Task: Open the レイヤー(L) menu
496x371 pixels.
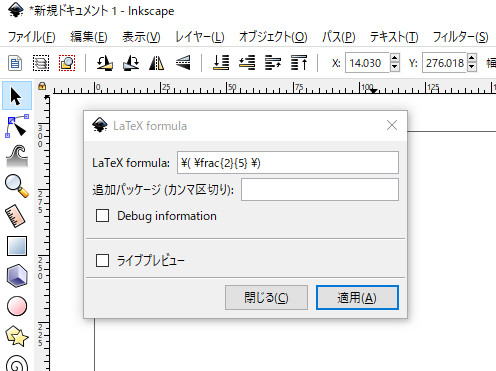Action: [x=200, y=37]
